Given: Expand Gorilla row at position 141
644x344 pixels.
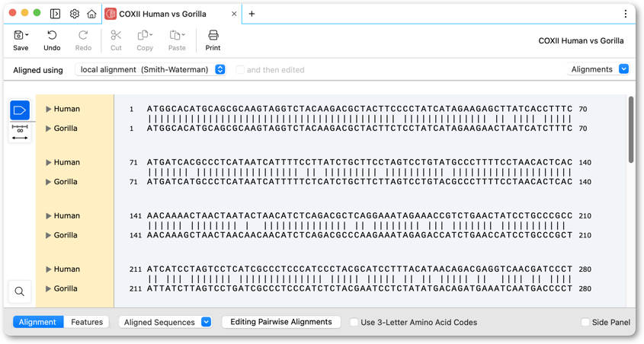Looking at the screenshot, I should (49, 235).
